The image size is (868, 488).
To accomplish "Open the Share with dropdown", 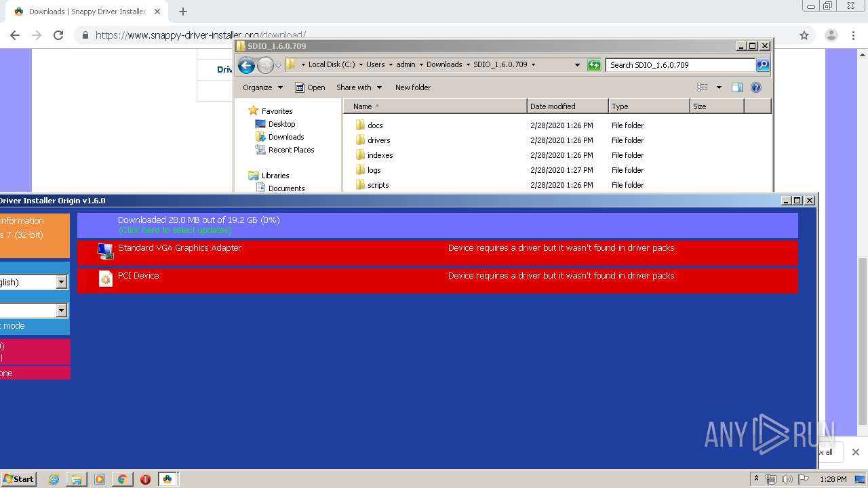I will (x=359, y=87).
